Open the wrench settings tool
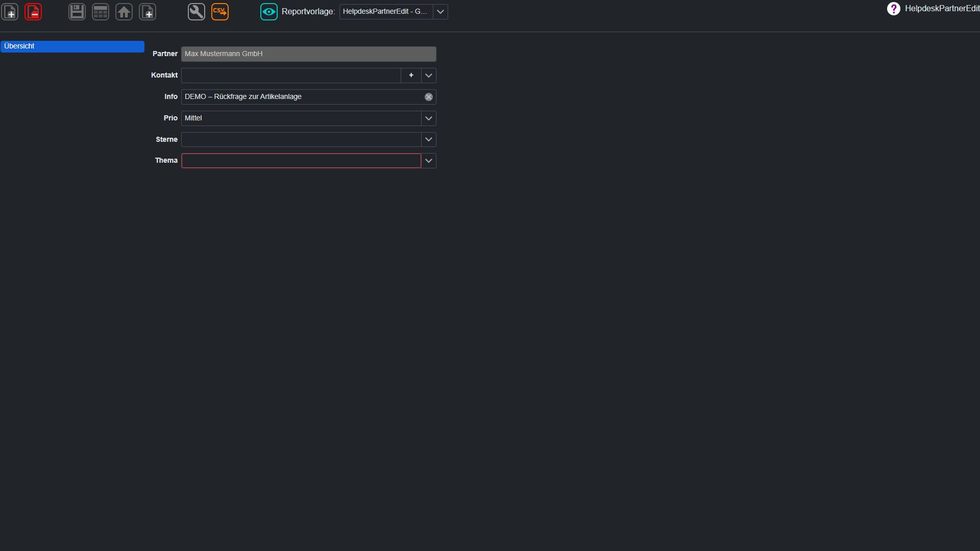Viewport: 980px width, 551px height. coord(197,12)
